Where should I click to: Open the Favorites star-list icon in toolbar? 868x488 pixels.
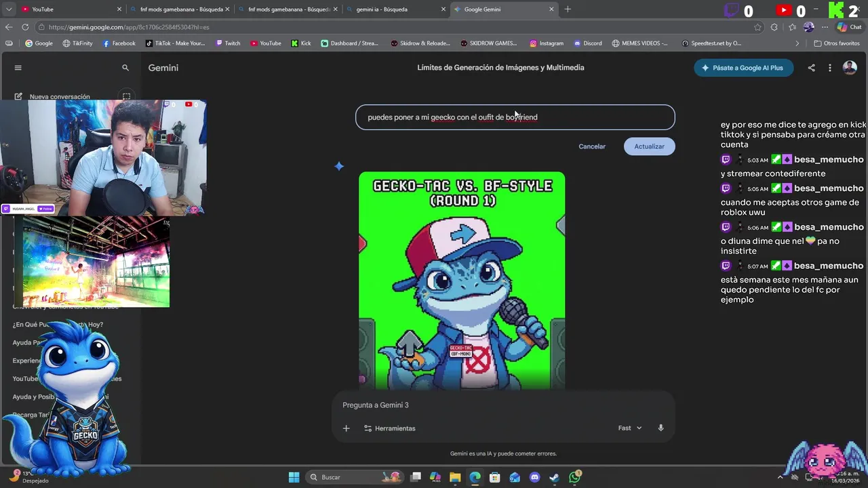click(792, 27)
